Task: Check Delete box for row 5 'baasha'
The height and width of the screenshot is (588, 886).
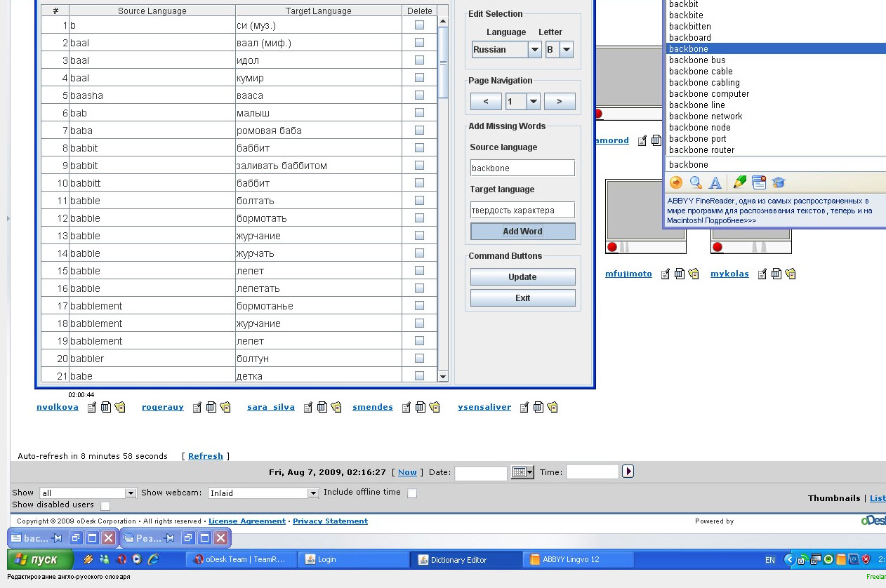Action: 419,95
